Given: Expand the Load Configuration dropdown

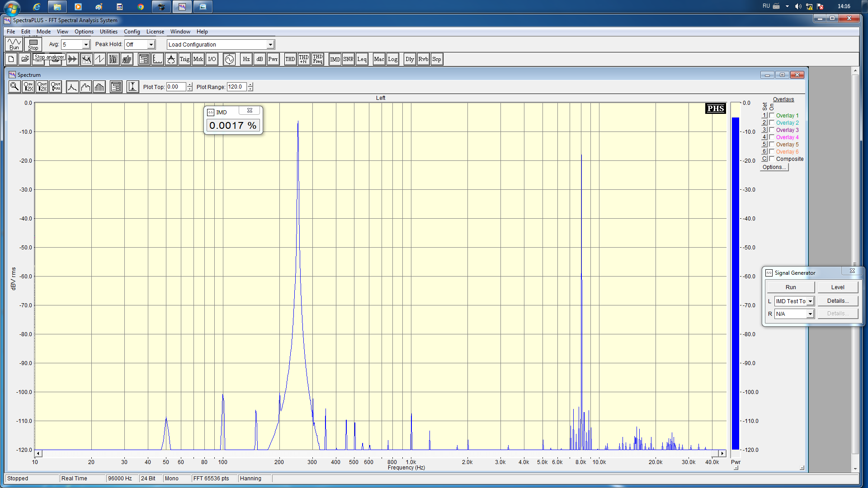Looking at the screenshot, I should [x=270, y=44].
